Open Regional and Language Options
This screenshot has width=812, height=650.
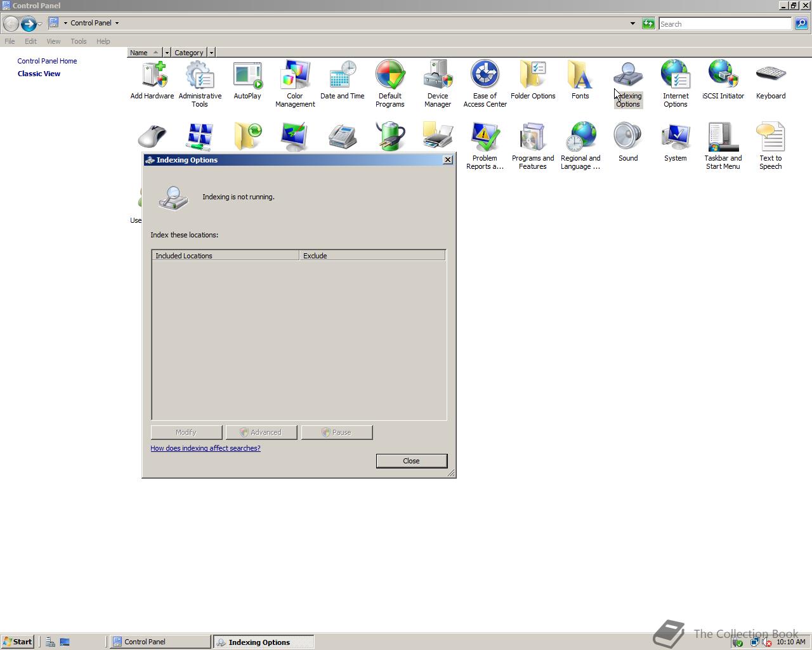click(580, 146)
